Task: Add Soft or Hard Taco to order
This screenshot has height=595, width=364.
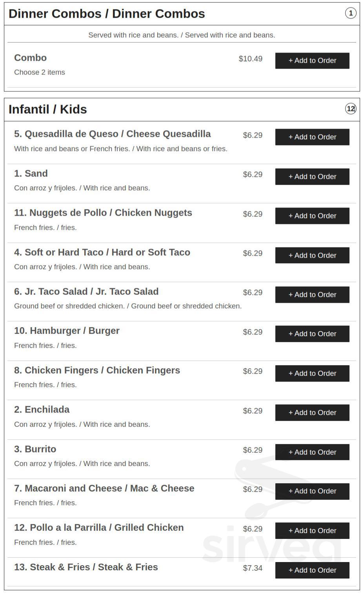Action: pos(312,255)
